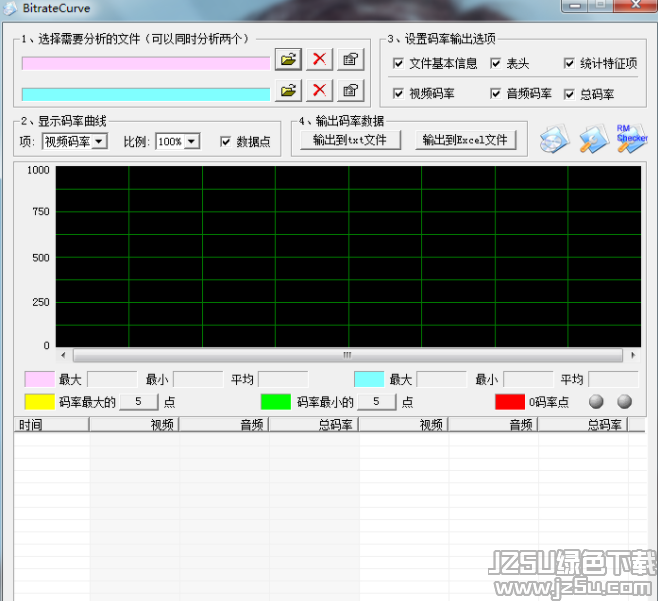Show properties of the first (pink) file
Image resolution: width=658 pixels, height=601 pixels.
click(x=350, y=59)
